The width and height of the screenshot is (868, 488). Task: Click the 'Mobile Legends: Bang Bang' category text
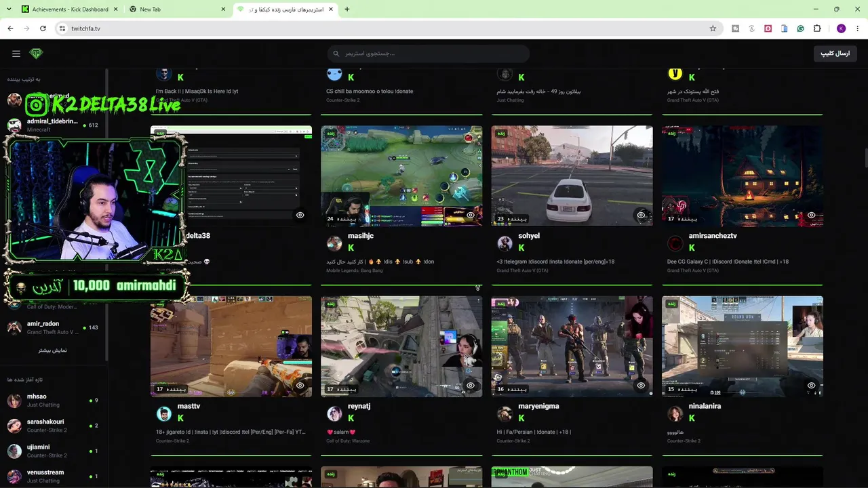[354, 270]
